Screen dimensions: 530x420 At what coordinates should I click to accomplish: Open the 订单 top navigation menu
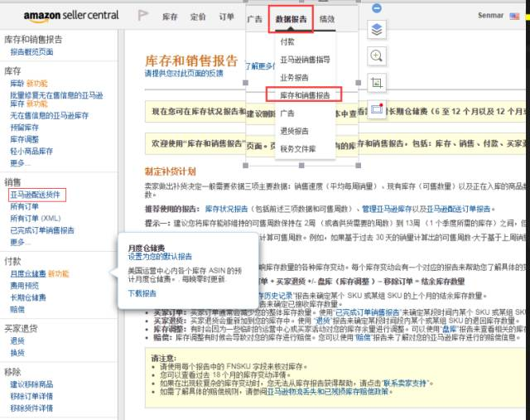click(226, 17)
